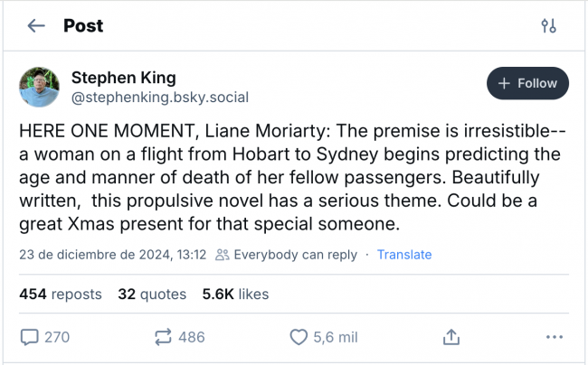Open Stephen King's avatar thumbnail
This screenshot has width=588, height=365.
point(40,87)
